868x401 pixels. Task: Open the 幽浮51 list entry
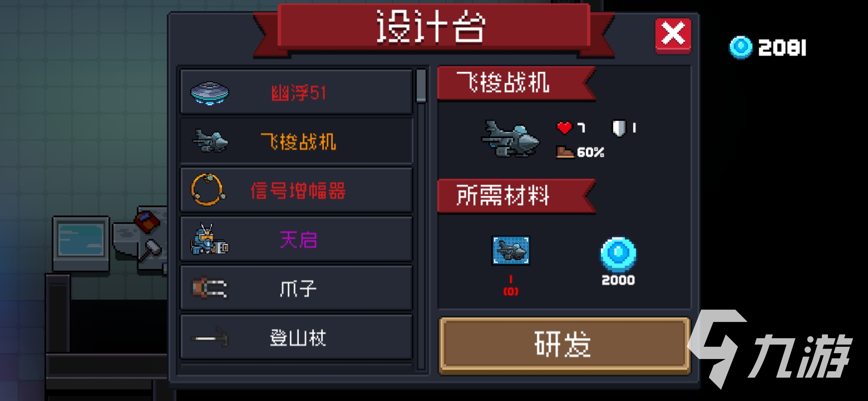(x=296, y=92)
